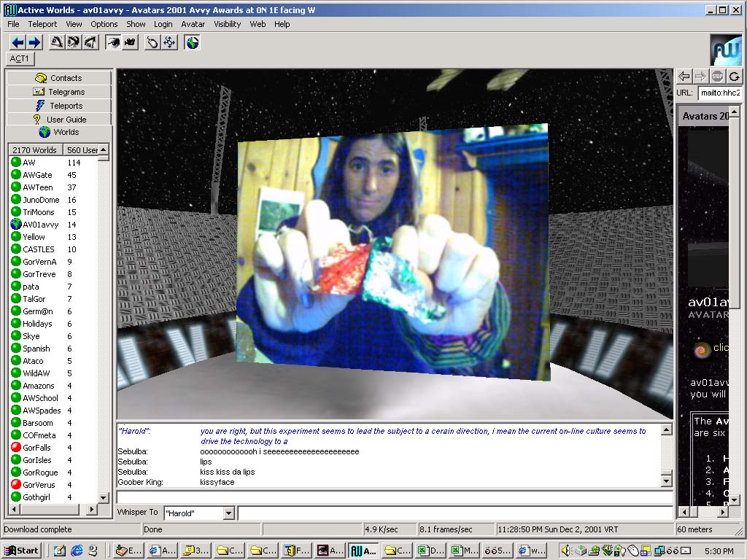Image resolution: width=747 pixels, height=560 pixels.
Task: Click the blue forward arrow teleport button
Action: tap(34, 42)
